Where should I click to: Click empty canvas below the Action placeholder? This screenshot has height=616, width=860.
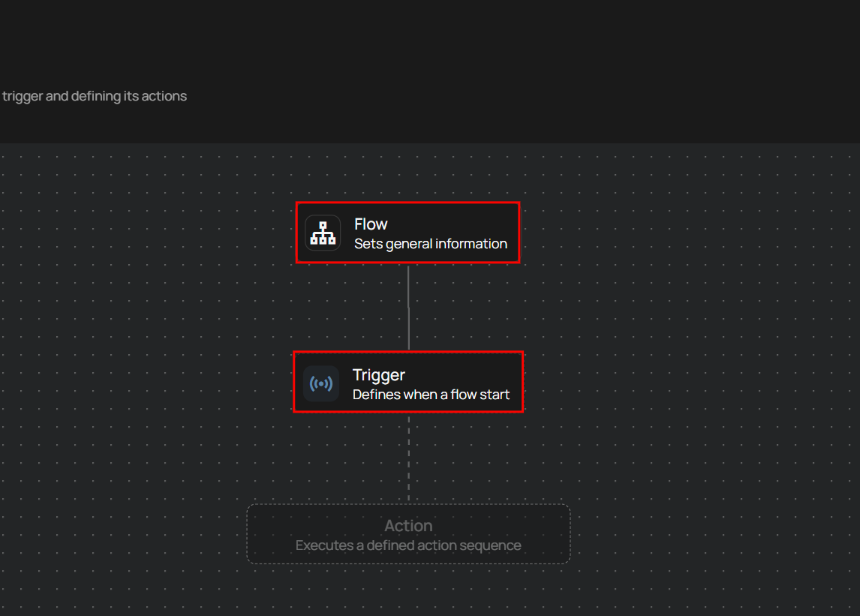pos(408,593)
